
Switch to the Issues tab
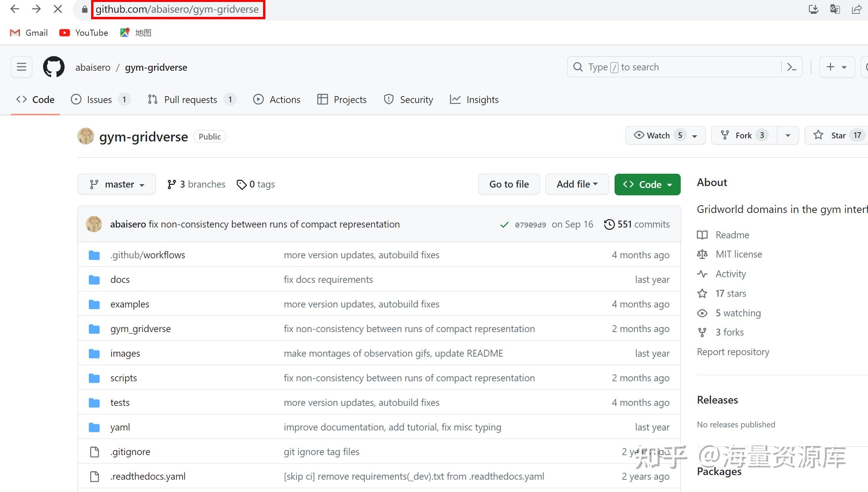(x=99, y=100)
